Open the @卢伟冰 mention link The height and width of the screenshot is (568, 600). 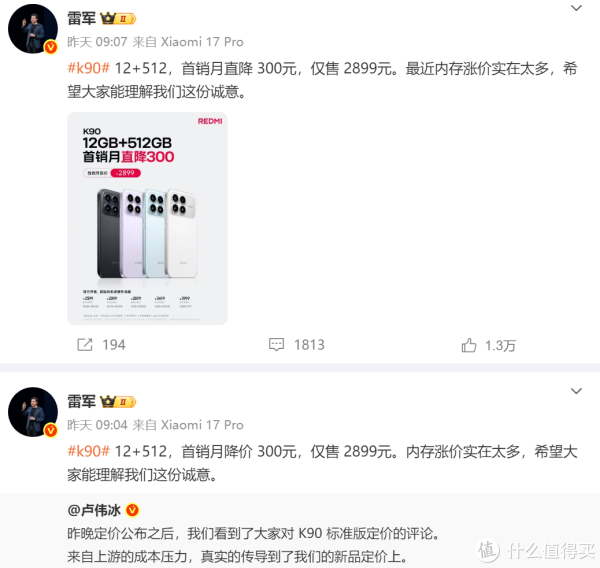[94, 510]
